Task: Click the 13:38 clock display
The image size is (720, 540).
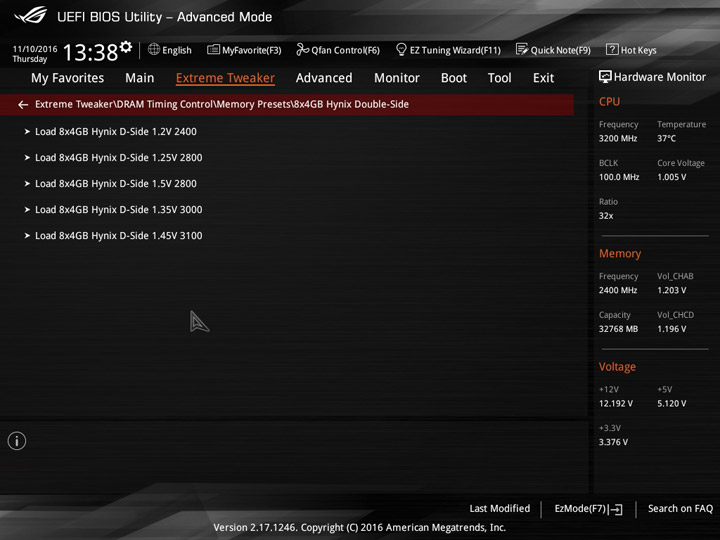Action: 90,52
